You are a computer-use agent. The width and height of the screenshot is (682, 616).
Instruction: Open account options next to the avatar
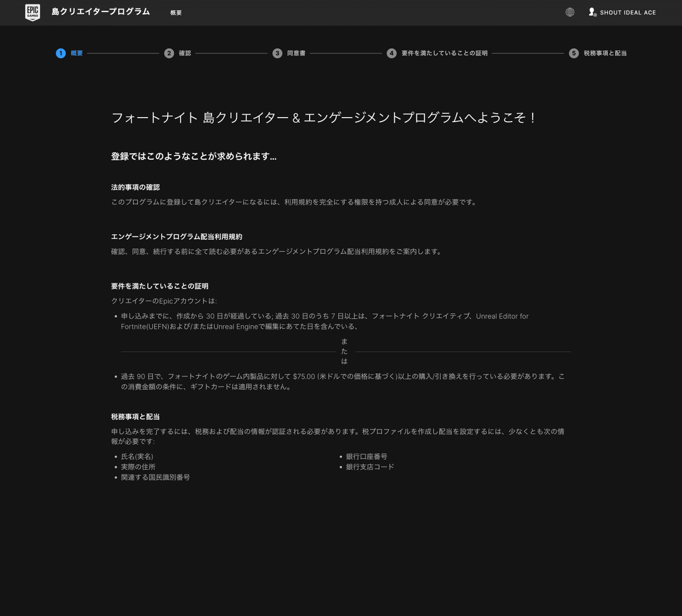point(592,12)
